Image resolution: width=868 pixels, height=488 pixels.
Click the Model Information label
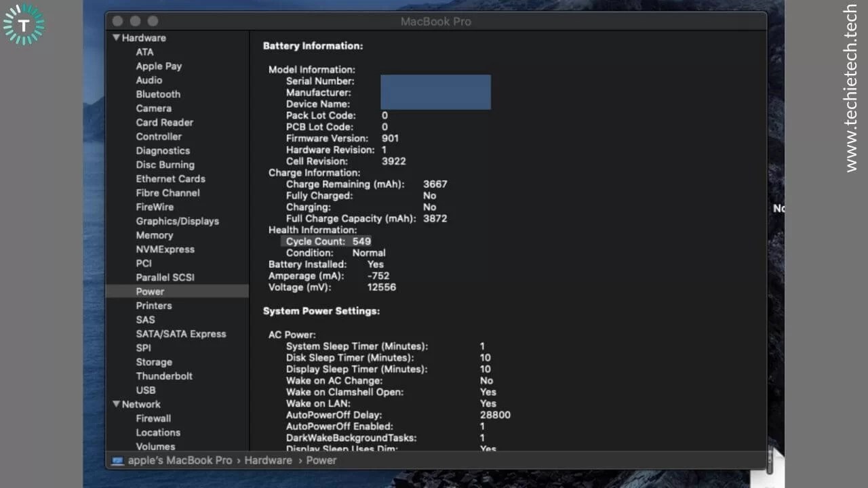pos(312,70)
